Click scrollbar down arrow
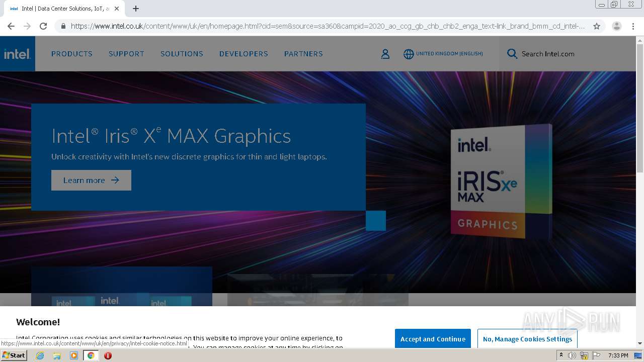This screenshot has width=644, height=362. [640, 344]
